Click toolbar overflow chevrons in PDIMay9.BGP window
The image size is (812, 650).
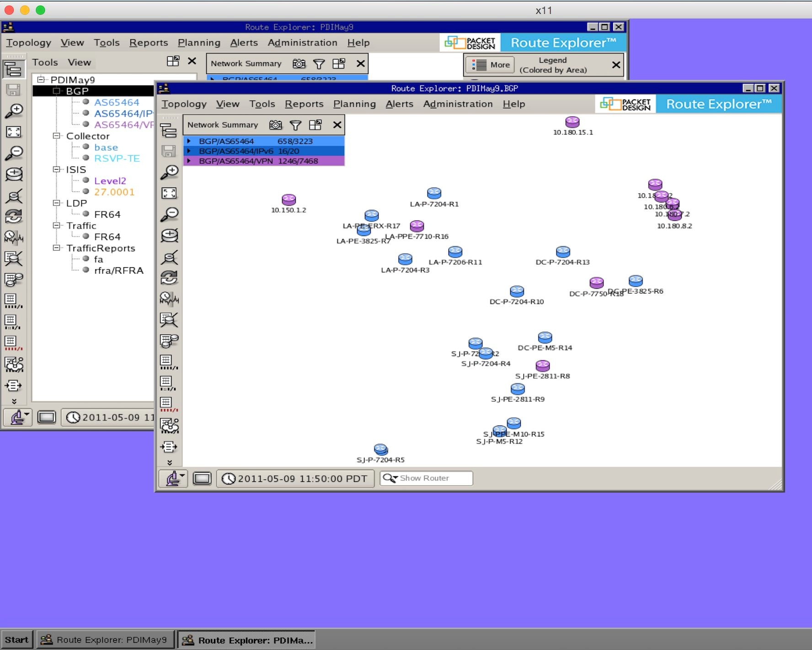169,463
